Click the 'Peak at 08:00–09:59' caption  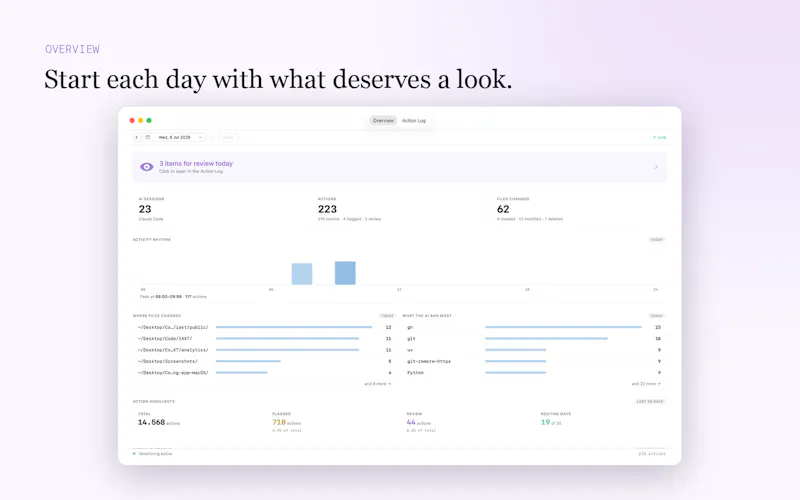(173, 296)
